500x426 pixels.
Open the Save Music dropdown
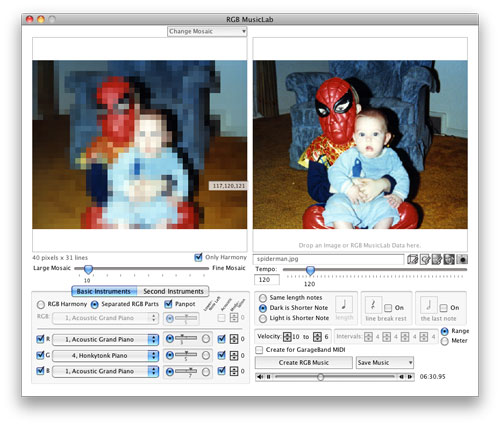[385, 362]
